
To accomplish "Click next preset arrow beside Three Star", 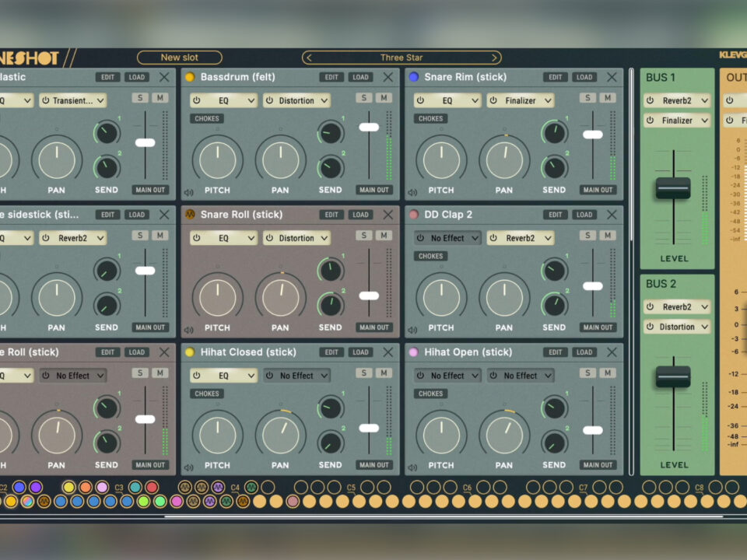I will point(494,58).
